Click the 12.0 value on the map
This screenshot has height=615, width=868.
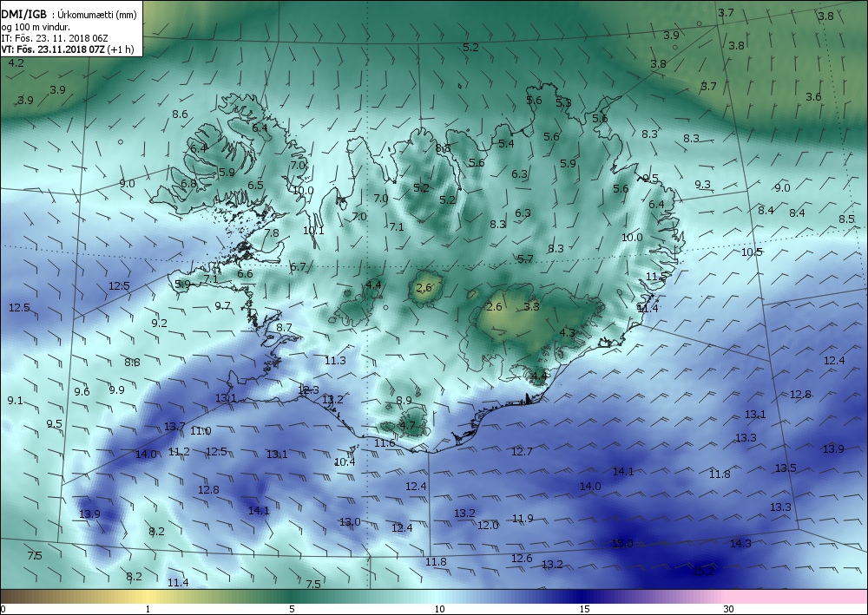(x=488, y=526)
